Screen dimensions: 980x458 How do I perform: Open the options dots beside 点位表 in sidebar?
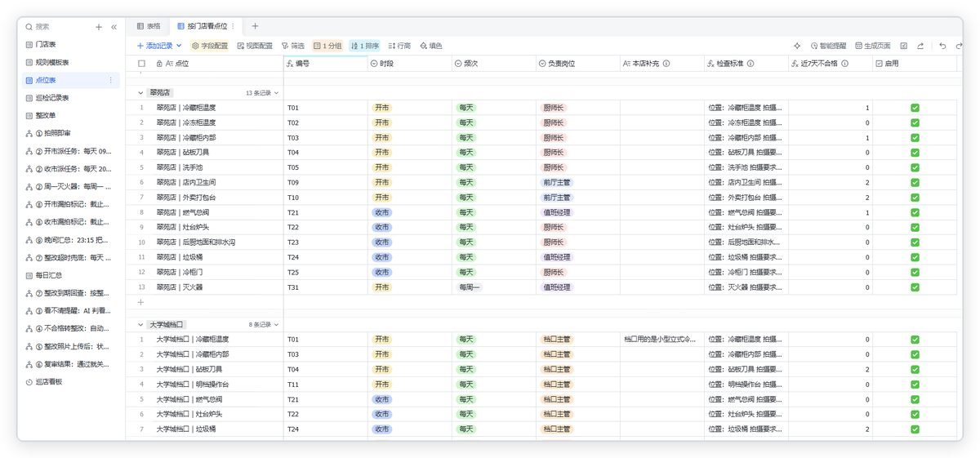(111, 80)
